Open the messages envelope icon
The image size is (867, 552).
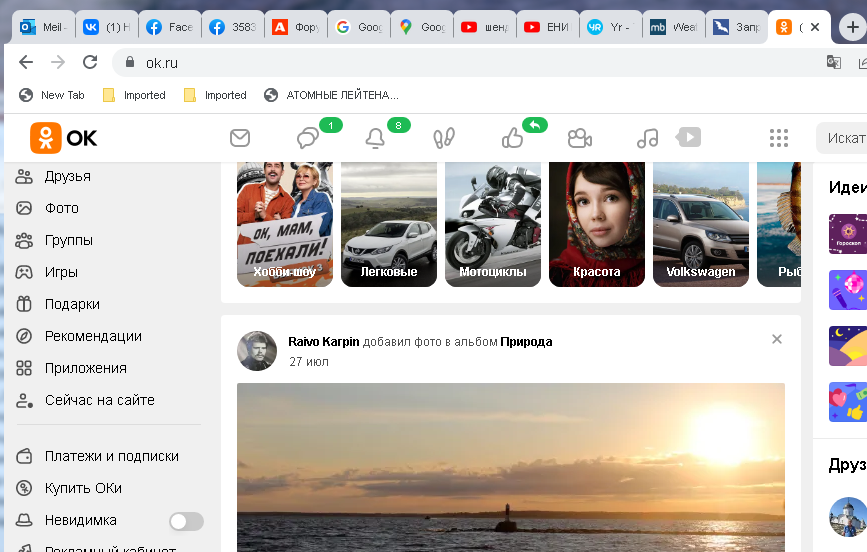click(x=240, y=138)
